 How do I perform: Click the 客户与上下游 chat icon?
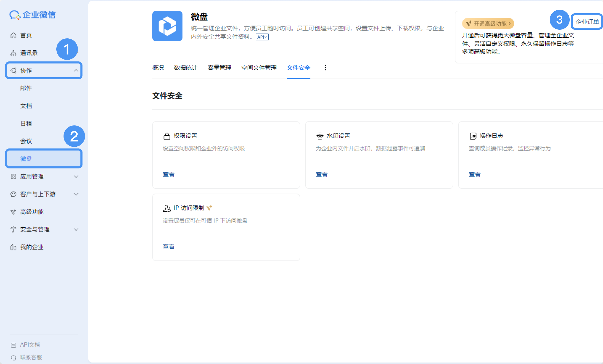(13, 194)
